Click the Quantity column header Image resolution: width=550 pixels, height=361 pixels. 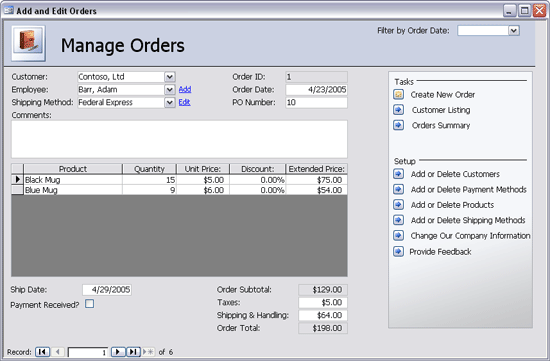click(149, 169)
